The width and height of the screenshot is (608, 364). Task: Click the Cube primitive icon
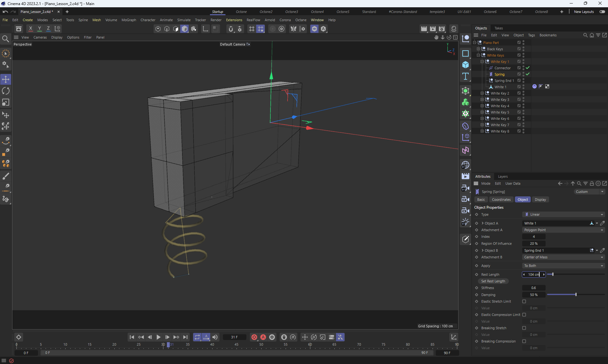point(465,65)
